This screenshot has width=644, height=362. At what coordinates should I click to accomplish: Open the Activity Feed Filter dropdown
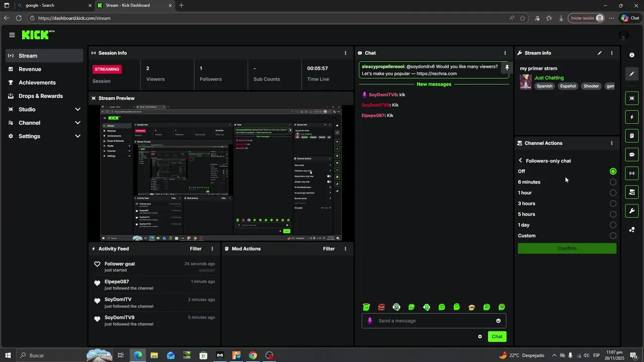(196, 249)
